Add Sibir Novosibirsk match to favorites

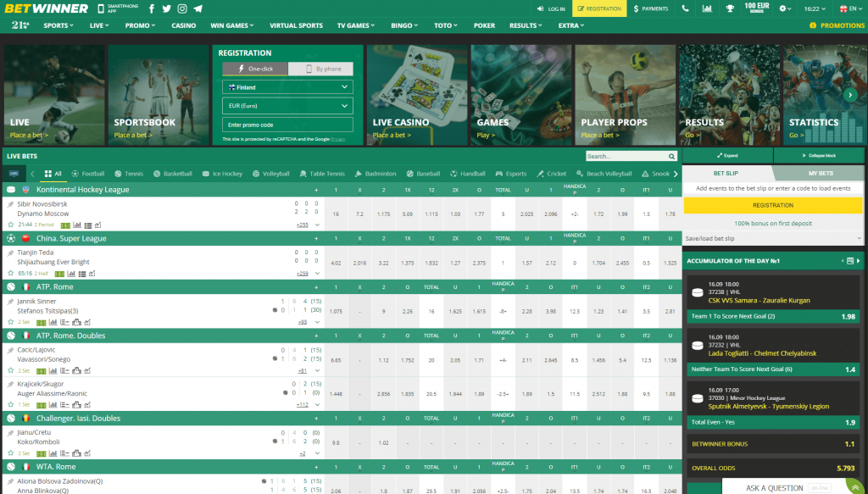pos(10,225)
